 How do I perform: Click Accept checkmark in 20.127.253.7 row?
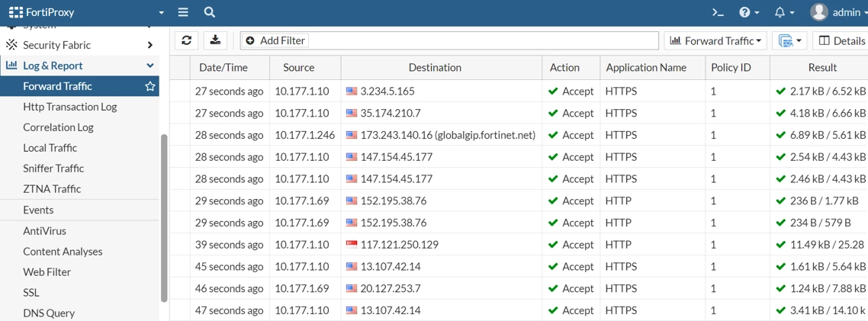point(552,288)
